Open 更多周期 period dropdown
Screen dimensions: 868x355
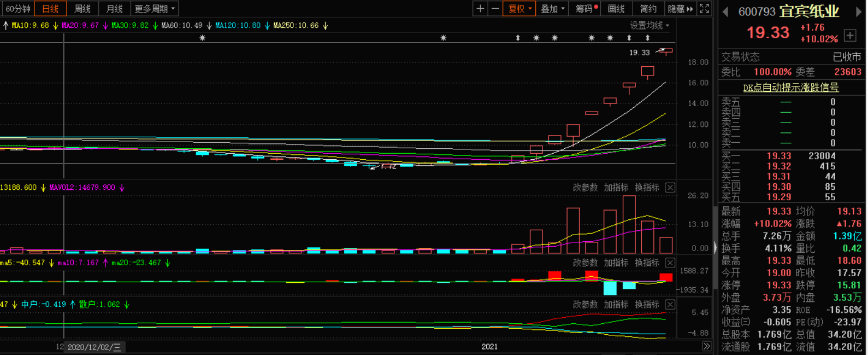tap(155, 9)
